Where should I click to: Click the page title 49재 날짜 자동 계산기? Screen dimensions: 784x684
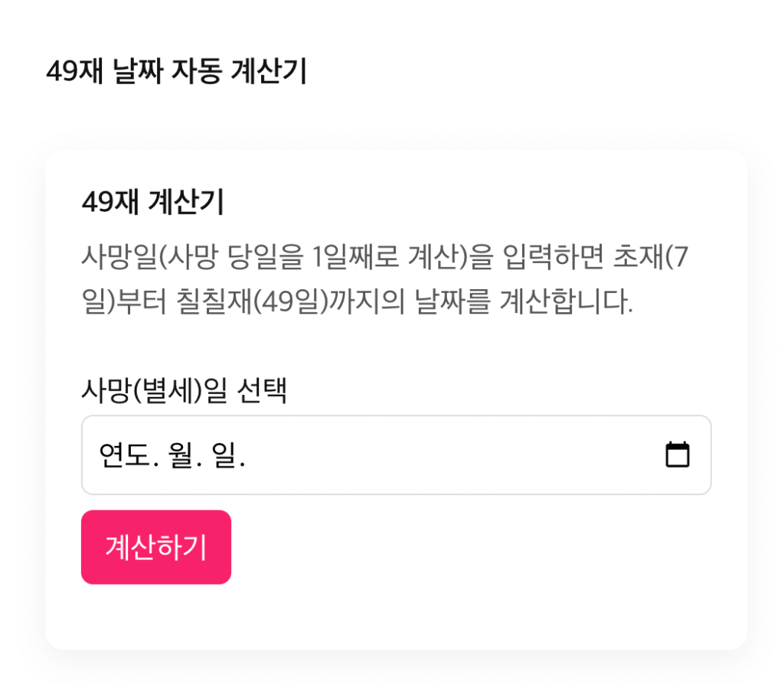pyautogui.click(x=176, y=73)
